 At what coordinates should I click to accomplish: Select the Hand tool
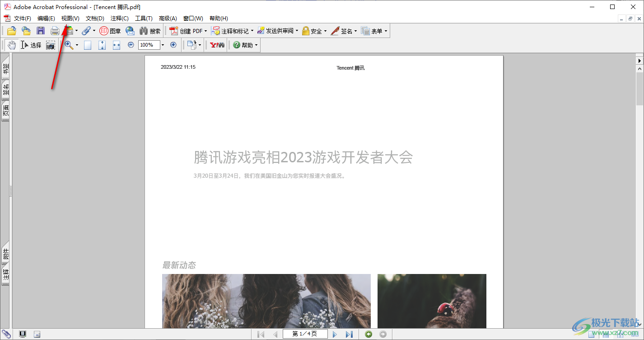(11, 45)
